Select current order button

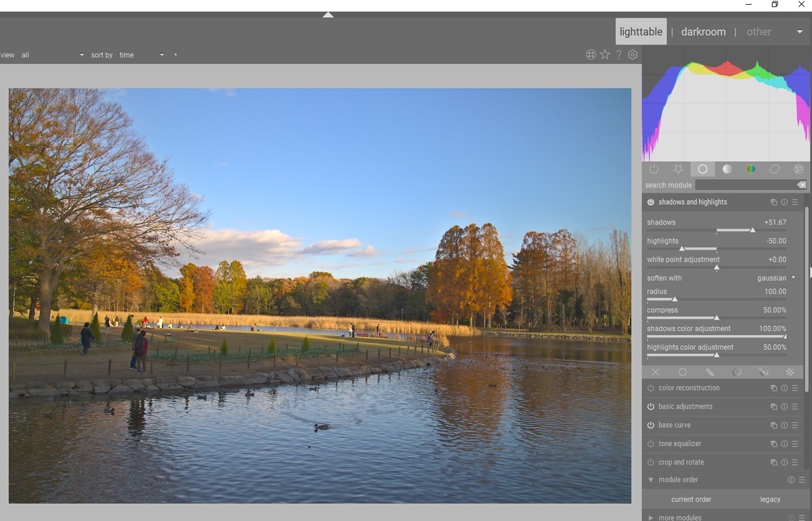[691, 499]
